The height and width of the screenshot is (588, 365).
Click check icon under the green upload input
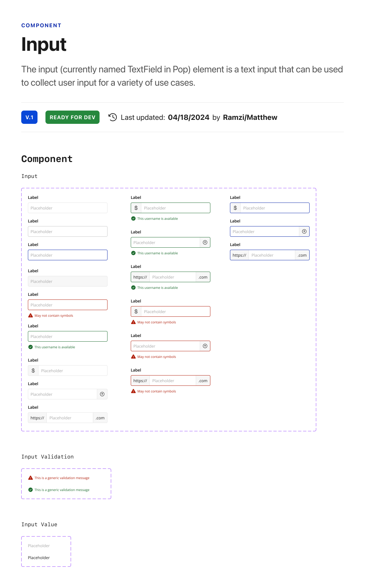(133, 253)
